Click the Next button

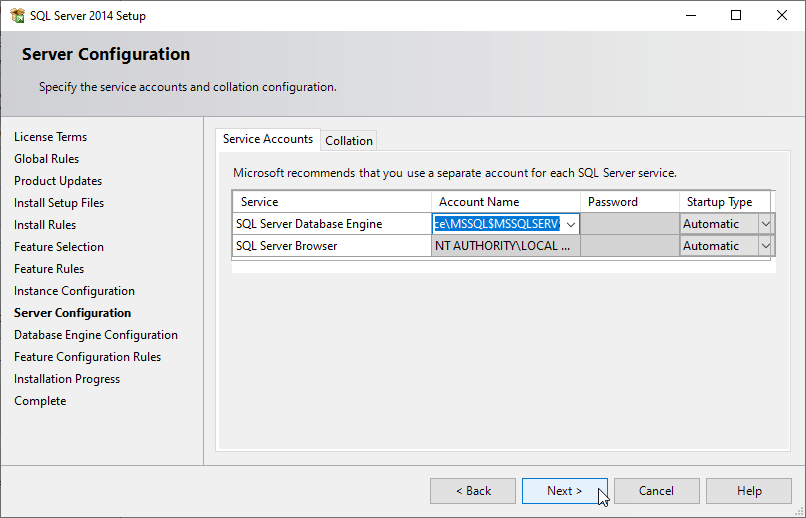click(564, 491)
